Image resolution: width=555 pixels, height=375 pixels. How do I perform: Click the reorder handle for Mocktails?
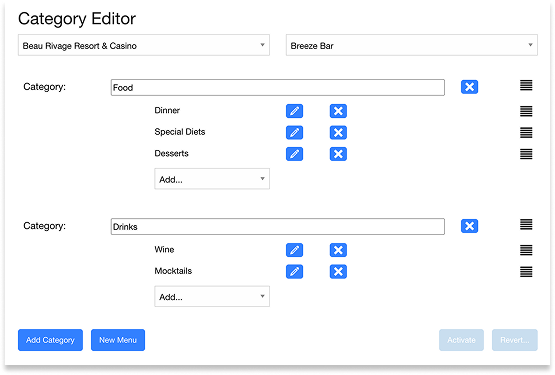pos(526,272)
